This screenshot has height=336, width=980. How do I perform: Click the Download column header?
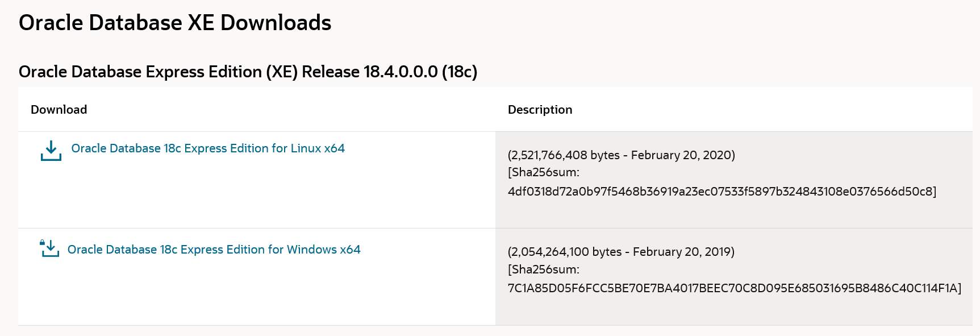click(59, 110)
